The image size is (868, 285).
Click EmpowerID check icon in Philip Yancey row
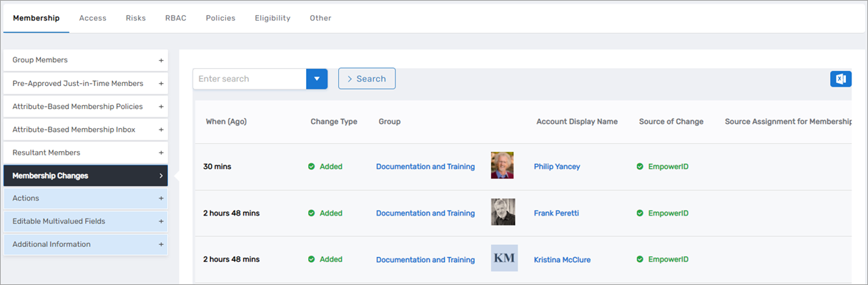[x=640, y=167]
